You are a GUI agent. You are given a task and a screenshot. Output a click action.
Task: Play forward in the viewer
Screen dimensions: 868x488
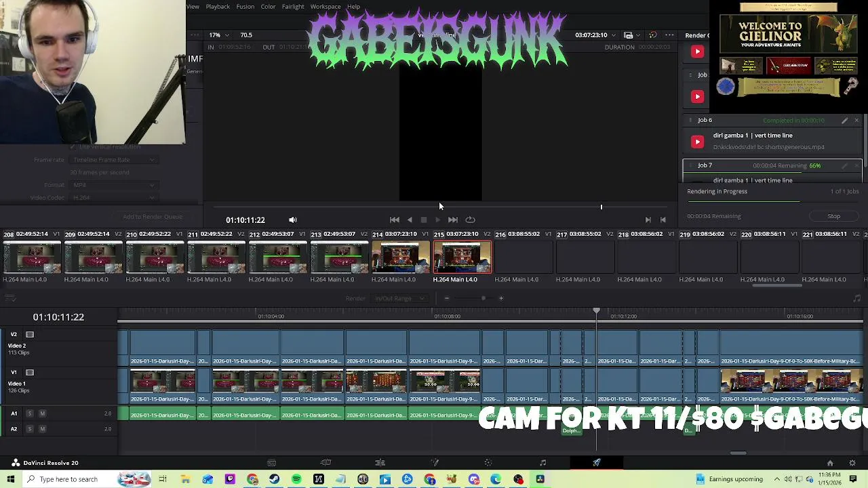(x=438, y=220)
